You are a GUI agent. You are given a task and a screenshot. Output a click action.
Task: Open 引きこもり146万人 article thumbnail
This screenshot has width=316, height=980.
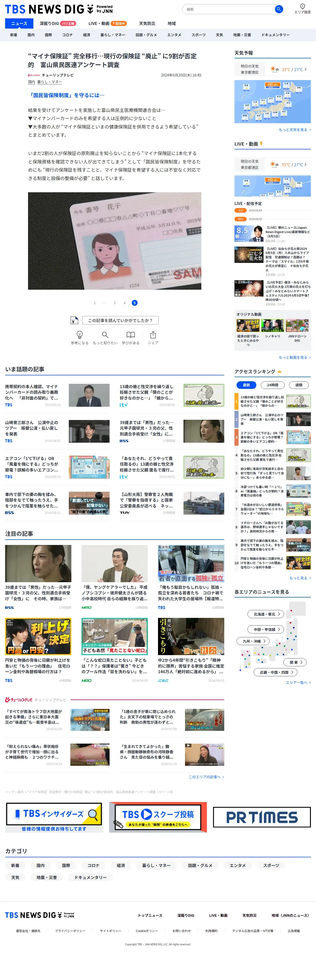[x=191, y=636]
